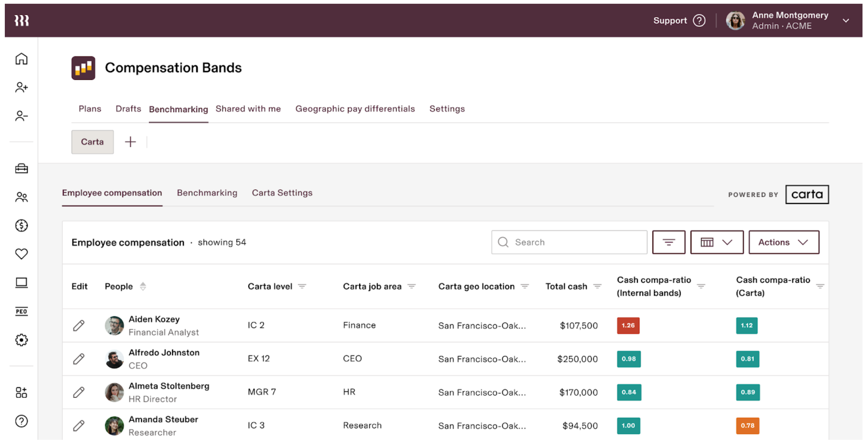Switch to Geographic pay differentials tab

pos(355,109)
